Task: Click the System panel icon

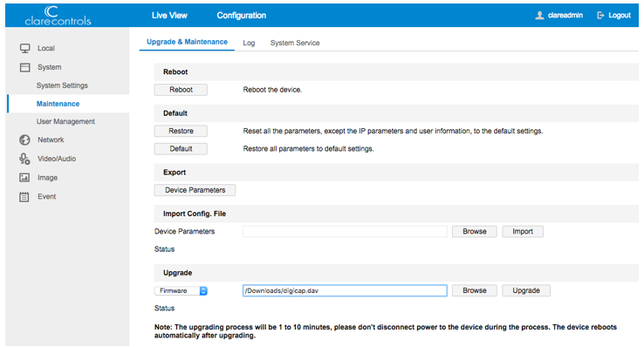Action: click(24, 67)
